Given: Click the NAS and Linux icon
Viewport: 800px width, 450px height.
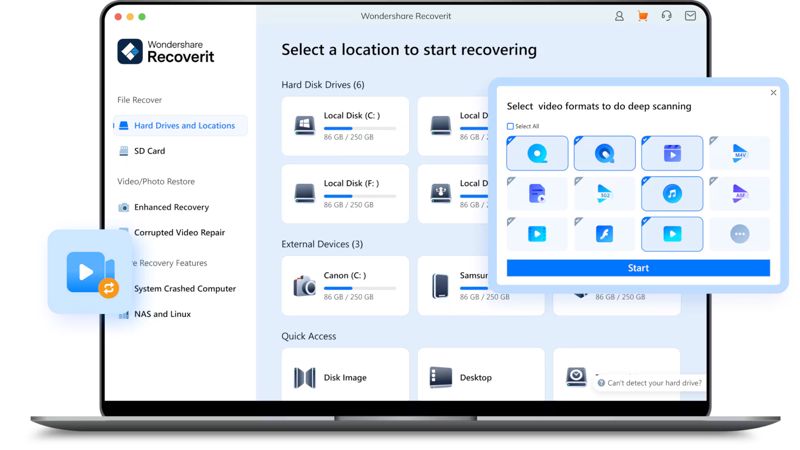Looking at the screenshot, I should (124, 314).
